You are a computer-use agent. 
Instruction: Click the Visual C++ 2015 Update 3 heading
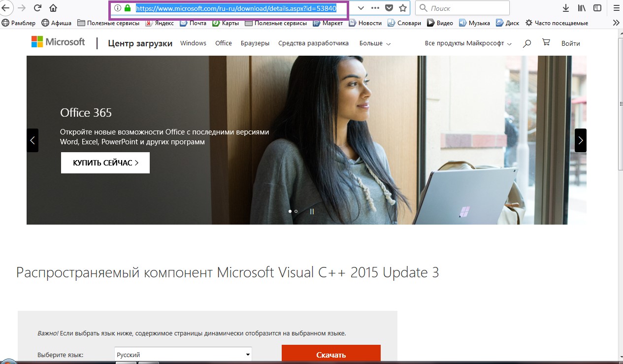tap(227, 272)
